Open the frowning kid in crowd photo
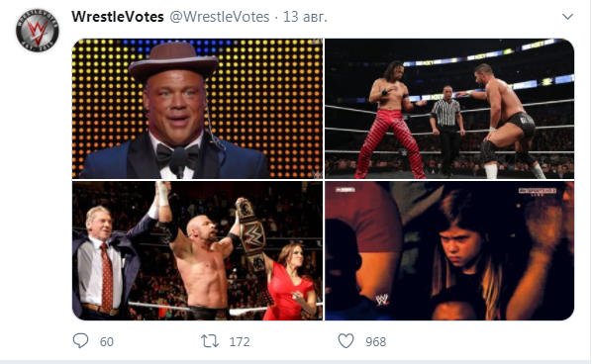This screenshot has height=364, width=592. (449, 251)
